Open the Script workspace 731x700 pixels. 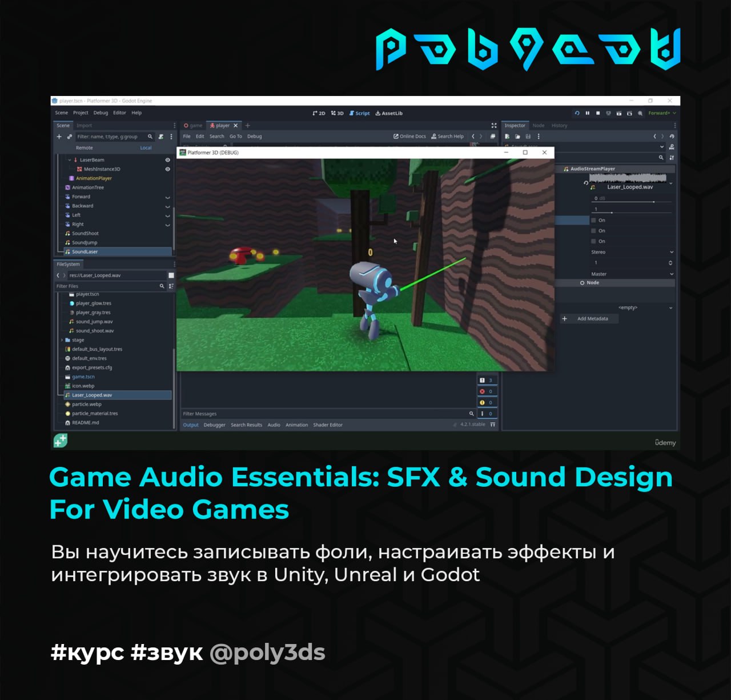coord(359,113)
